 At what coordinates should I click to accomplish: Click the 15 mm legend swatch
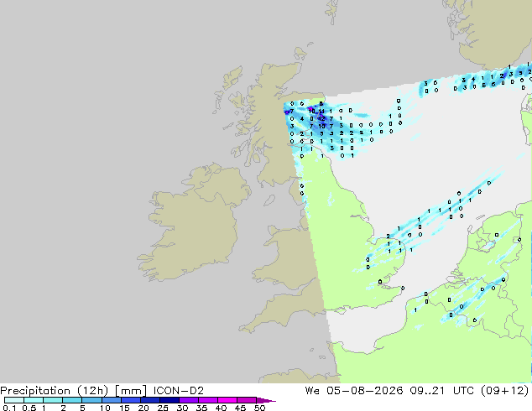(x=130, y=400)
